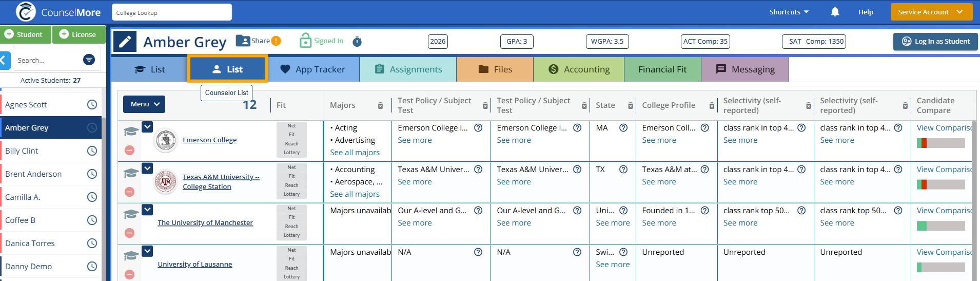Collapse the student sidebar with the arrow
The height and width of the screenshot is (281, 980).
tap(5, 60)
